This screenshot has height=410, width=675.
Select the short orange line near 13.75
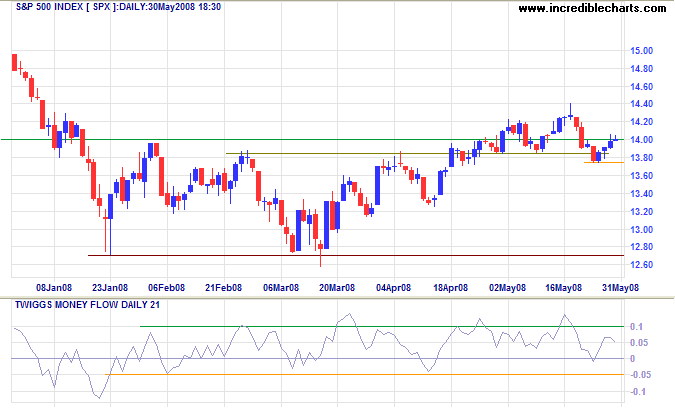click(x=604, y=162)
